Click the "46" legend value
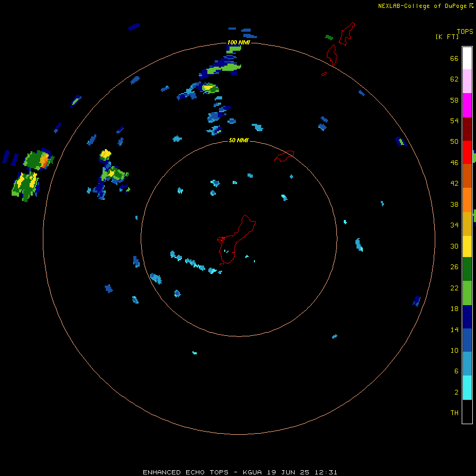The width and height of the screenshot is (476, 476). 454,163
